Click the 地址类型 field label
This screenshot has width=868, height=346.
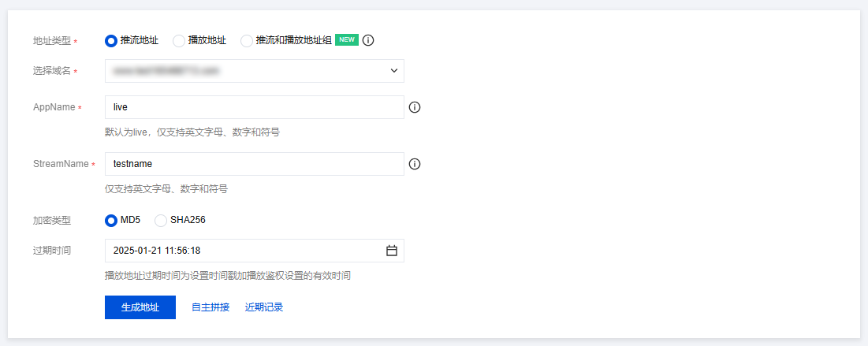click(x=51, y=40)
